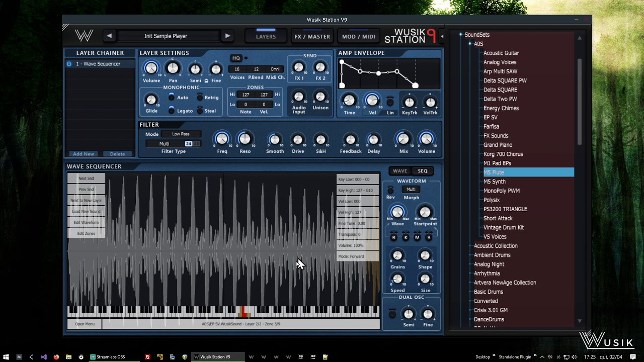Toggle the K button below the Wave knob
The height and width of the screenshot is (362, 644).
[406, 237]
